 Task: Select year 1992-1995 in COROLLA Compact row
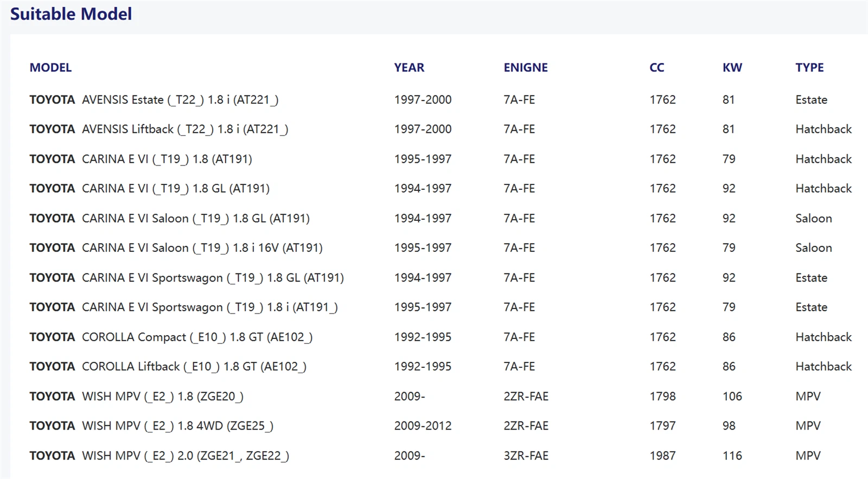(423, 337)
